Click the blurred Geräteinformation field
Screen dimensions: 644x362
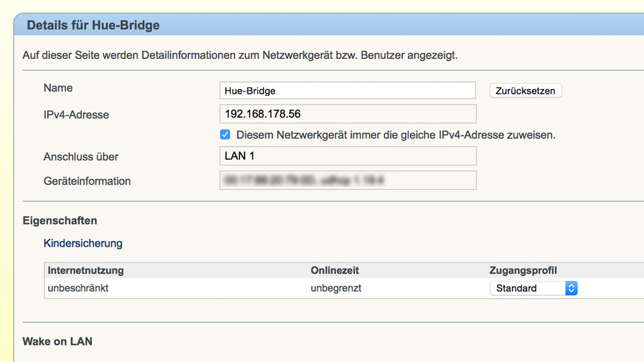(x=347, y=180)
